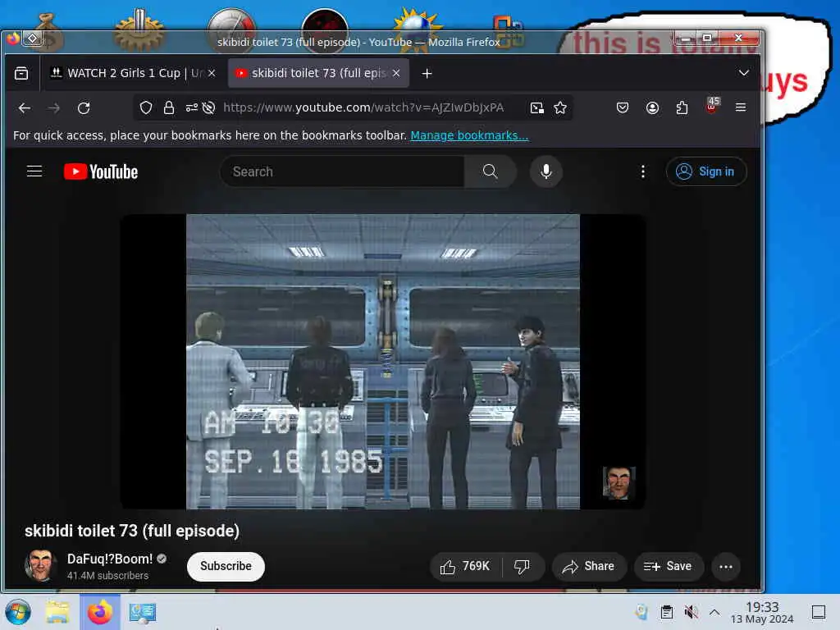Viewport: 840px width, 630px height.
Task: Subscribe to DaFuq!?Boom! channel
Action: tap(226, 566)
